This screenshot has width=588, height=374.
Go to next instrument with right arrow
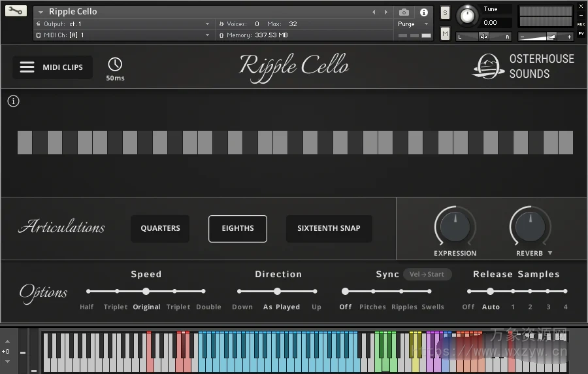pyautogui.click(x=386, y=12)
